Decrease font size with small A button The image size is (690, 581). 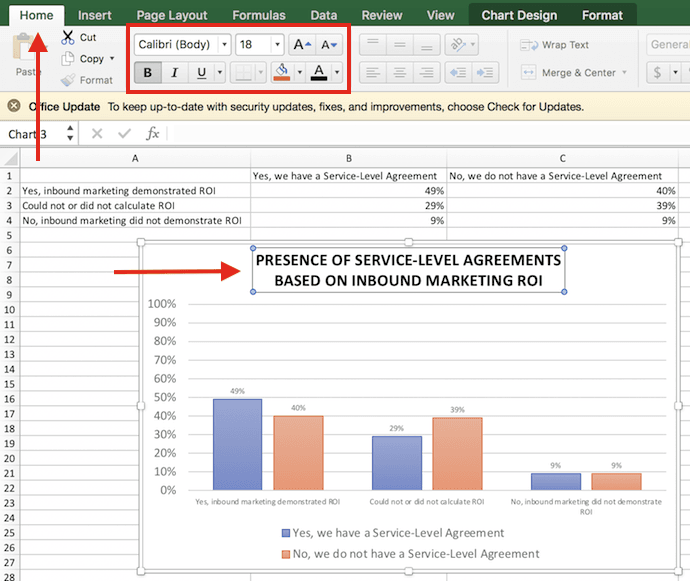[x=329, y=44]
